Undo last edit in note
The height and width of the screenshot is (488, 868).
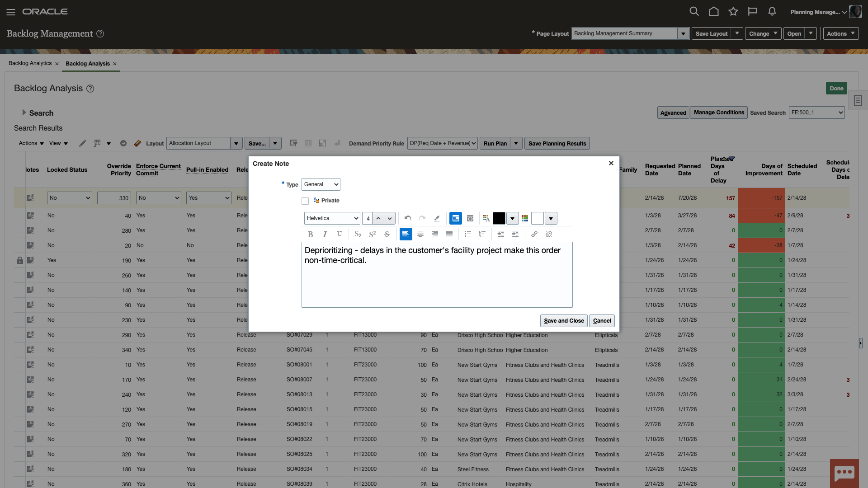(408, 218)
